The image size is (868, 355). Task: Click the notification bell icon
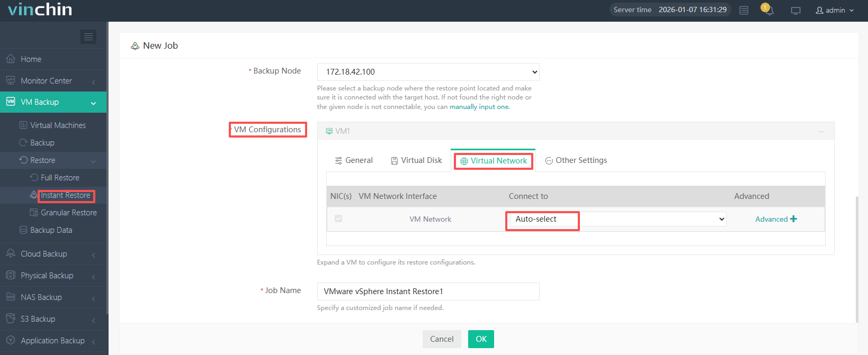pos(768,10)
